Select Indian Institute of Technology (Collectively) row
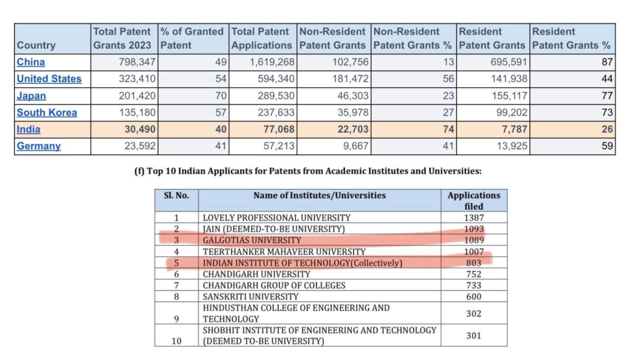The width and height of the screenshot is (633, 364). click(302, 263)
